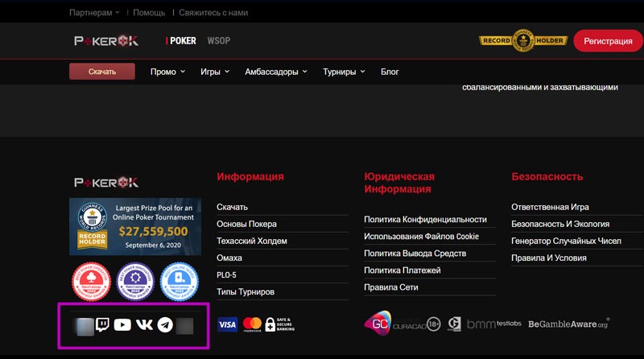
Task: Open the Блог menu item
Action: pos(390,72)
